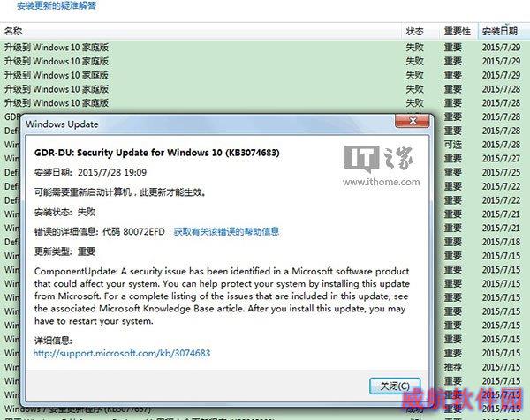Select first 升级到 Windows 10 家庭版 row

click(265, 48)
